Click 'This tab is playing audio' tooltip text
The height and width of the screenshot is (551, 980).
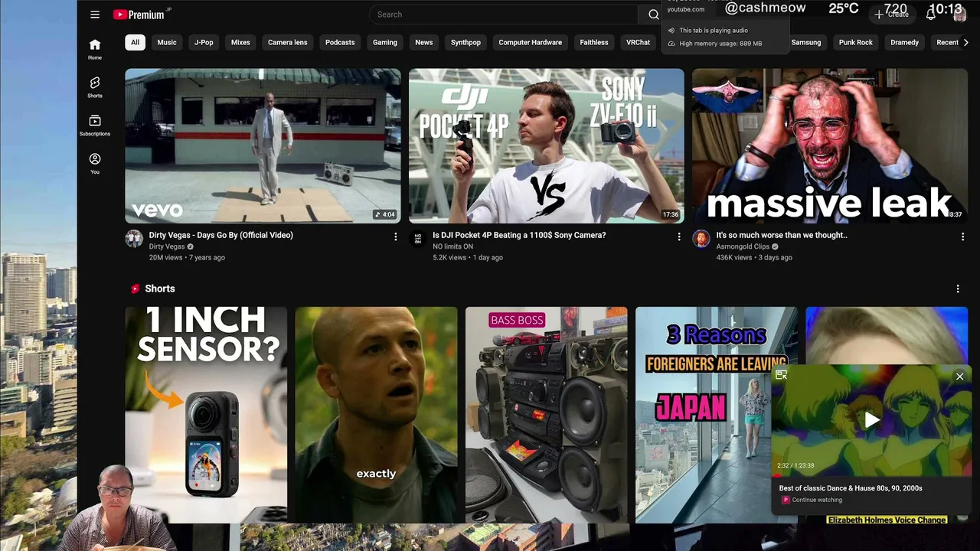pyautogui.click(x=714, y=31)
